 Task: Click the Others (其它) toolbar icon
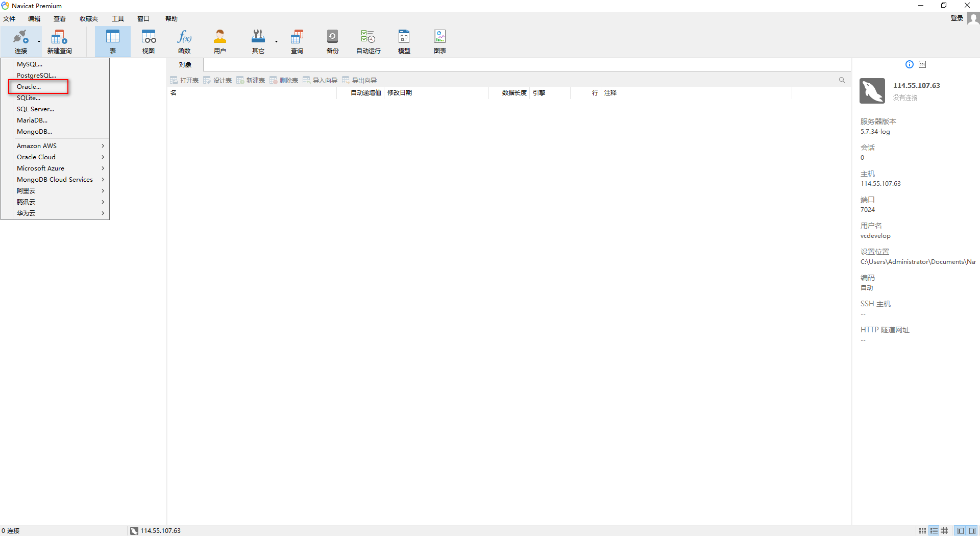point(258,41)
